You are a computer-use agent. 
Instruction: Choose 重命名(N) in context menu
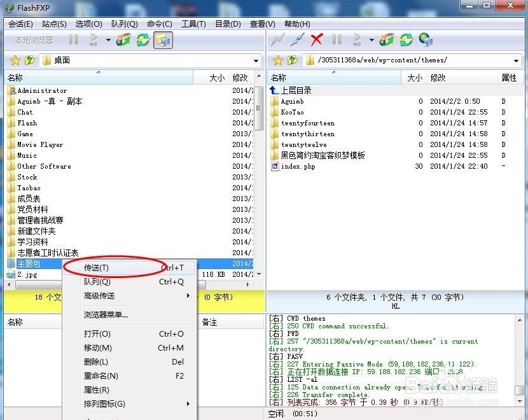[x=130, y=376]
